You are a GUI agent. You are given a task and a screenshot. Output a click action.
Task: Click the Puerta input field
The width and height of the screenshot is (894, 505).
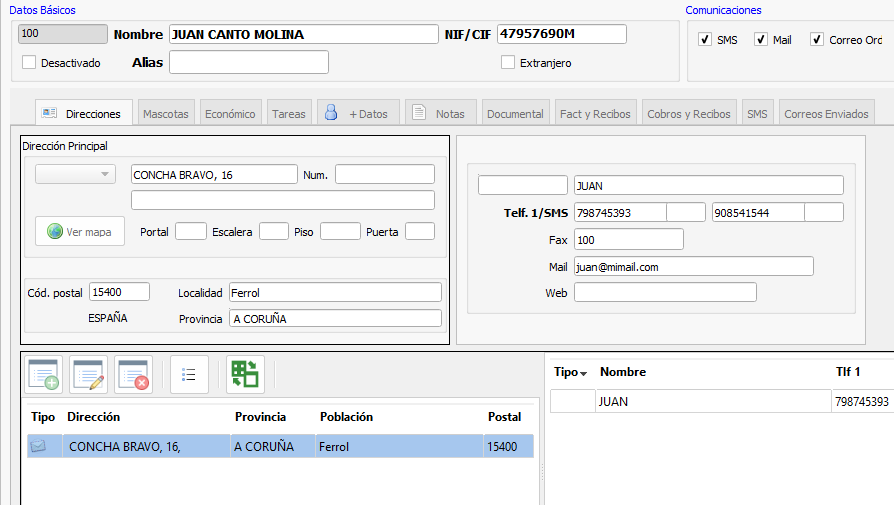420,231
